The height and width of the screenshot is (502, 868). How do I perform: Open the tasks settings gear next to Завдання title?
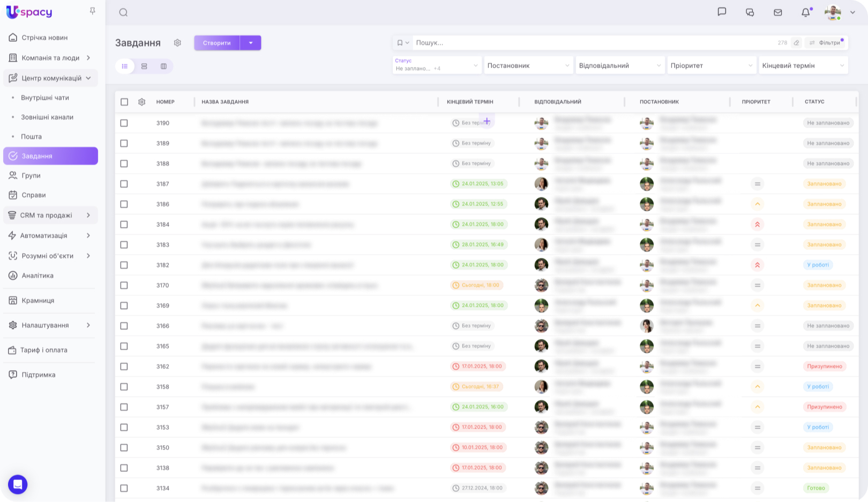point(177,42)
